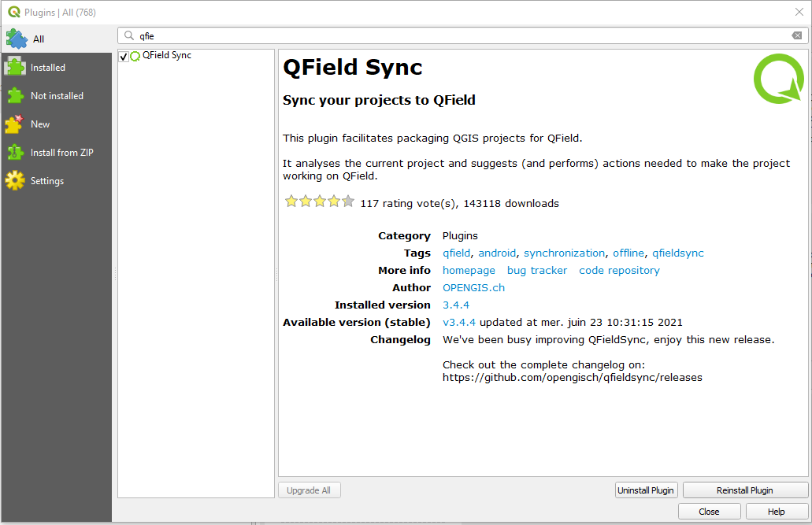The width and height of the screenshot is (812, 525).
Task: Select QField Sync in plugin list
Action: point(167,55)
